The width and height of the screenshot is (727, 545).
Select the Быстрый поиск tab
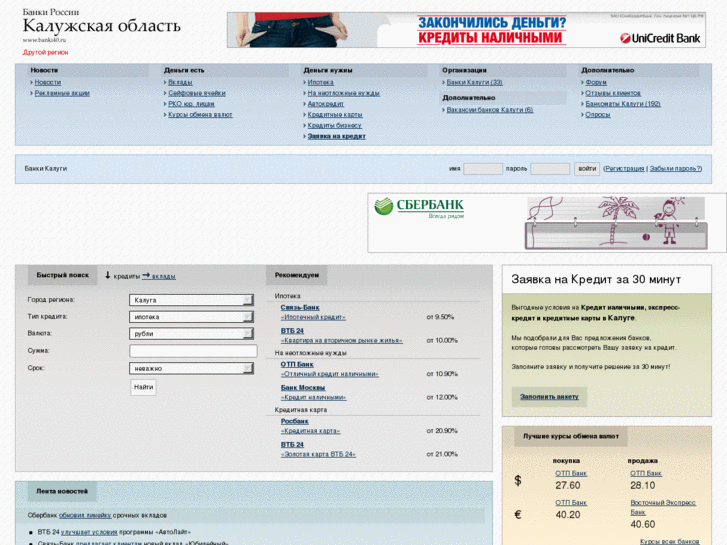tap(63, 275)
